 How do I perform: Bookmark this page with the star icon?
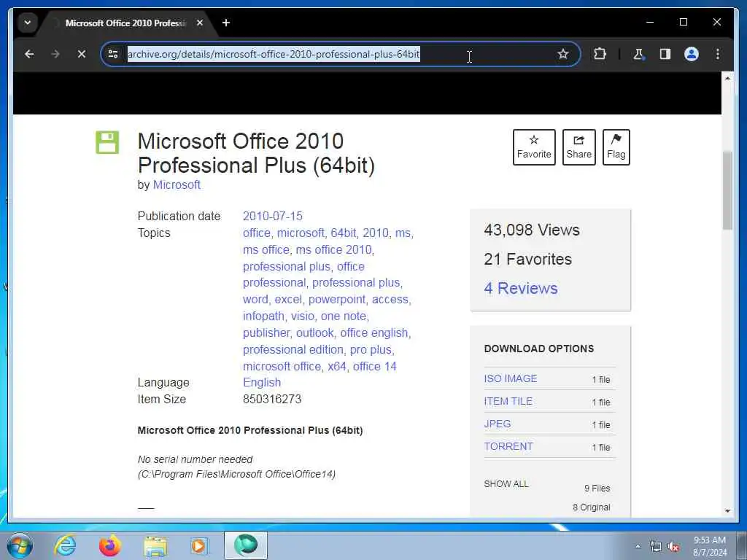point(563,54)
